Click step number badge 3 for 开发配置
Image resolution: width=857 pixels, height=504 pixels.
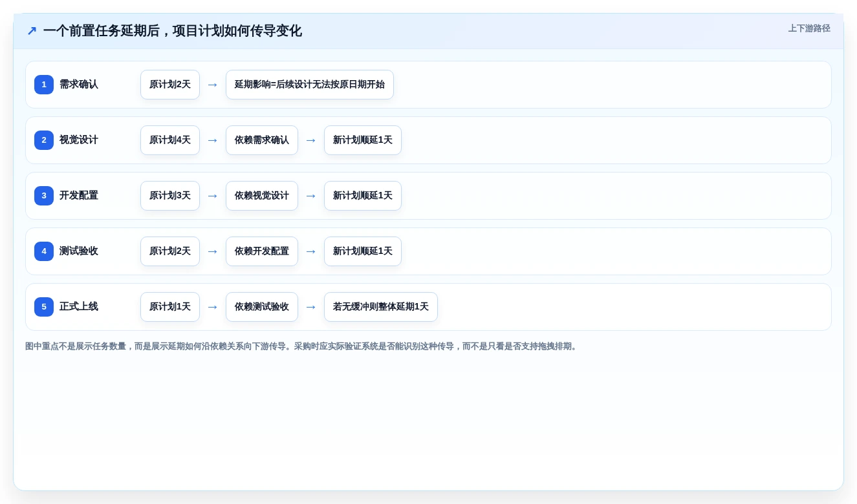[44, 196]
